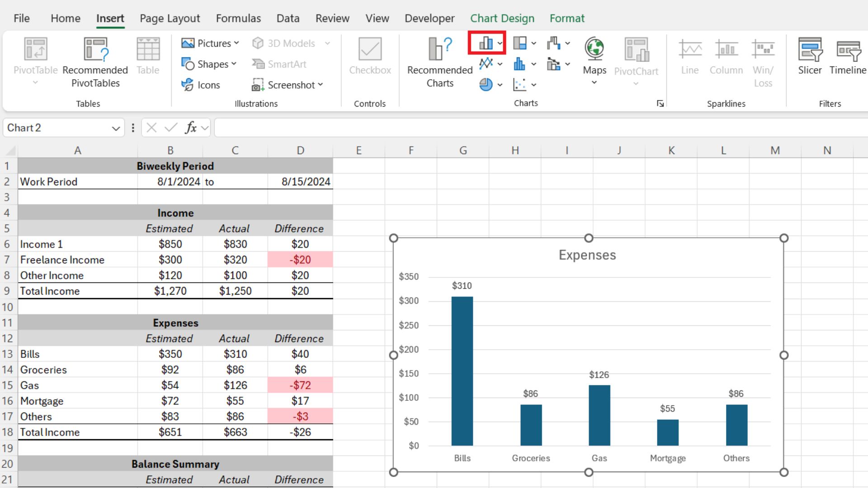This screenshot has height=488, width=868.
Task: Open the Chart Design tab
Action: [x=502, y=19]
